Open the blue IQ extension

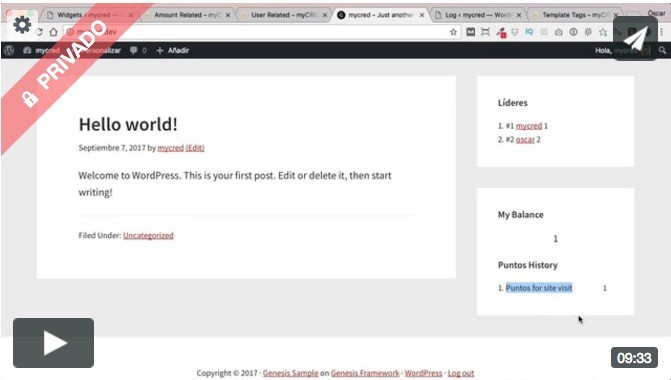pyautogui.click(x=529, y=32)
